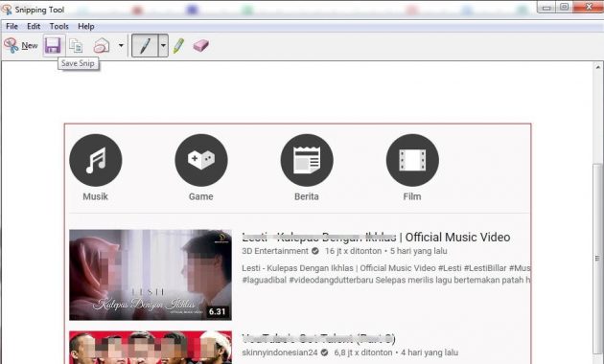Screen dimensions: 604x364
Task: Click the New snip scissors icon
Action: 12,45
